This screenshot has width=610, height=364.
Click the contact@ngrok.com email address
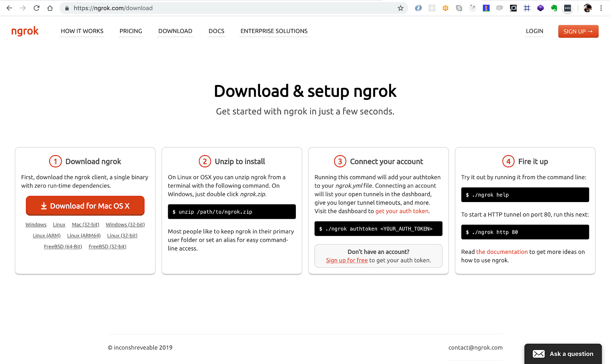[475, 348]
